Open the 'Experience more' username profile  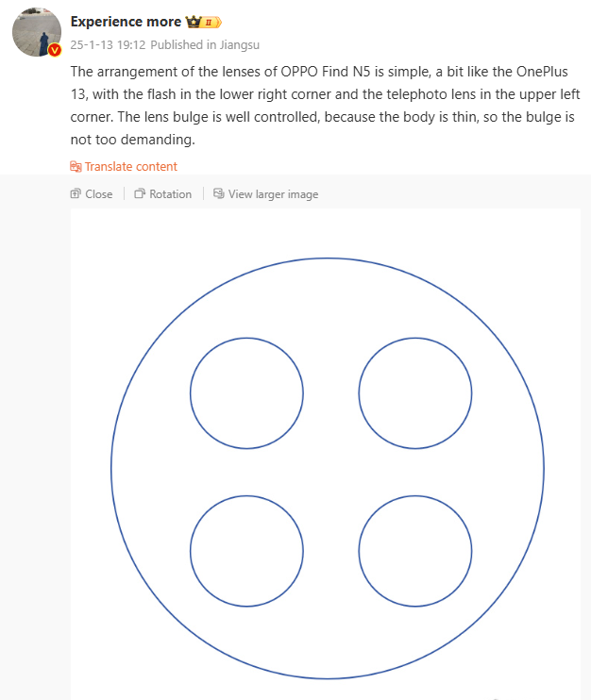pos(126,21)
